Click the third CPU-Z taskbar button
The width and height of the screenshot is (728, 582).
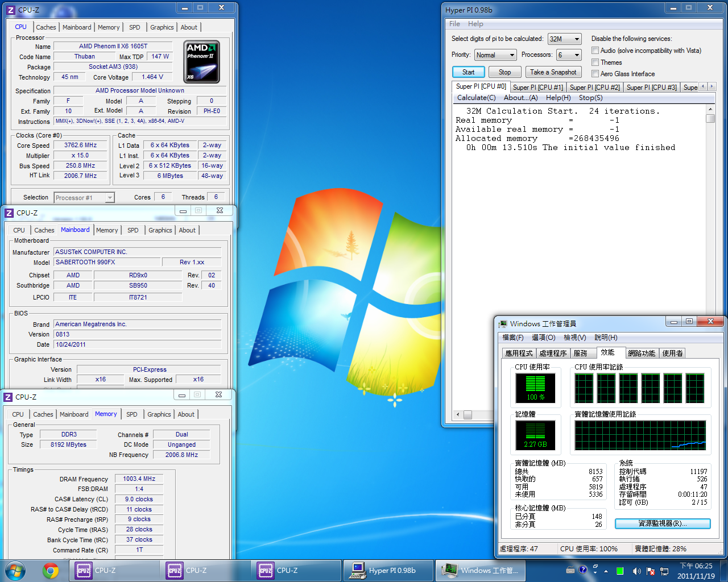tap(296, 571)
